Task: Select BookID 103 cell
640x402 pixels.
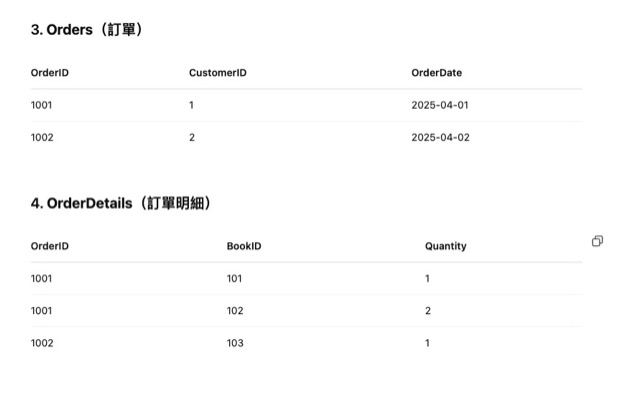Action: (x=235, y=343)
